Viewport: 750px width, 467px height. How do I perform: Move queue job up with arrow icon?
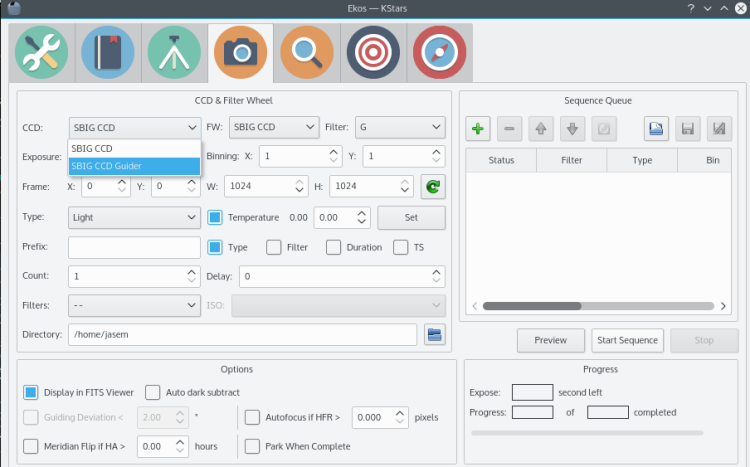(x=541, y=129)
